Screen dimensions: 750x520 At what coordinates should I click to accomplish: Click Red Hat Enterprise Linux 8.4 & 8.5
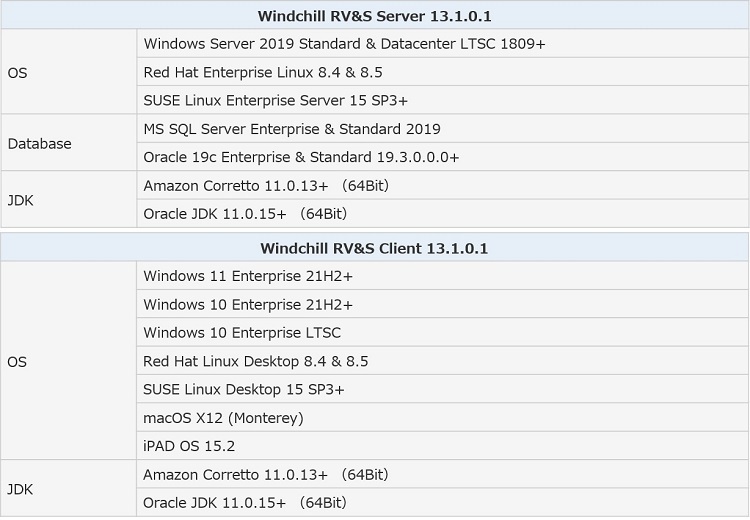click(263, 72)
